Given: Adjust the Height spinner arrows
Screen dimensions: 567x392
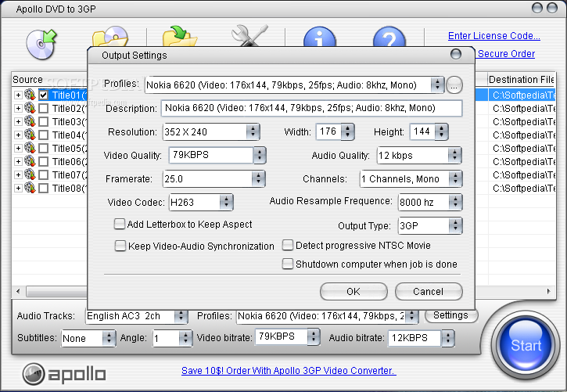Looking at the screenshot, I should (442, 131).
